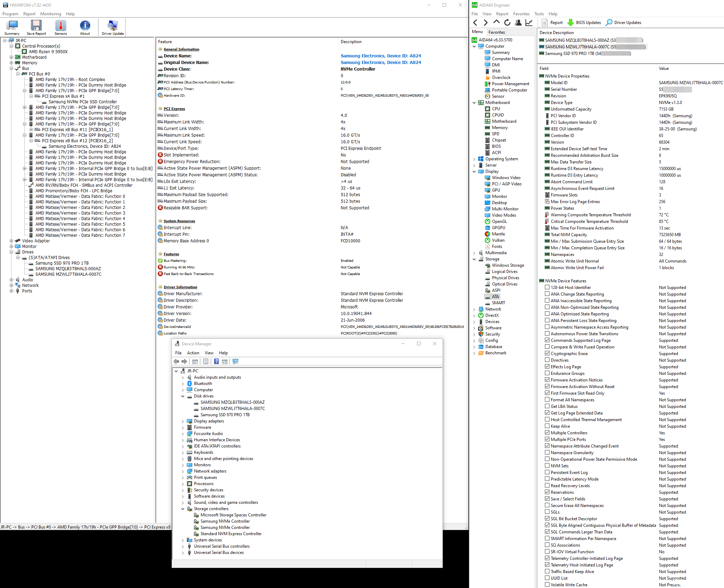Click AIDA64 Driver Updates magnifier

[609, 23]
